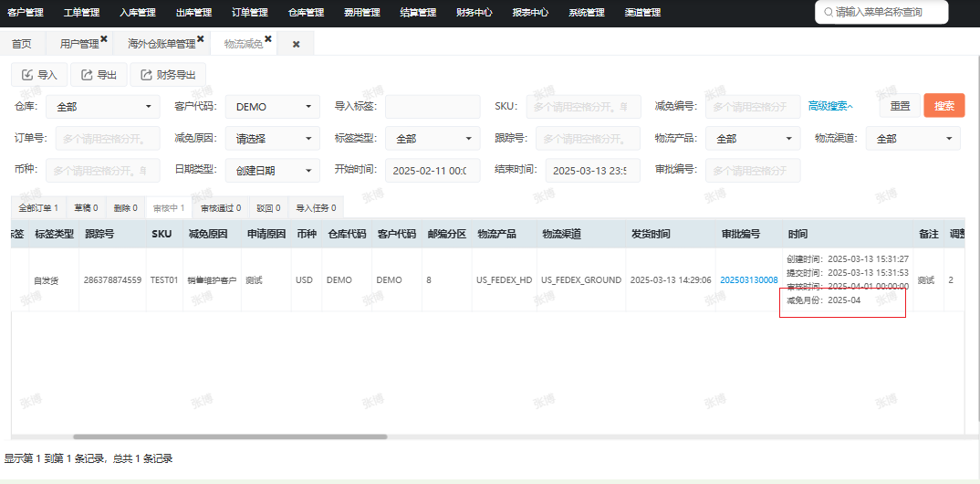Open the 仓库管理 menu

point(307,13)
